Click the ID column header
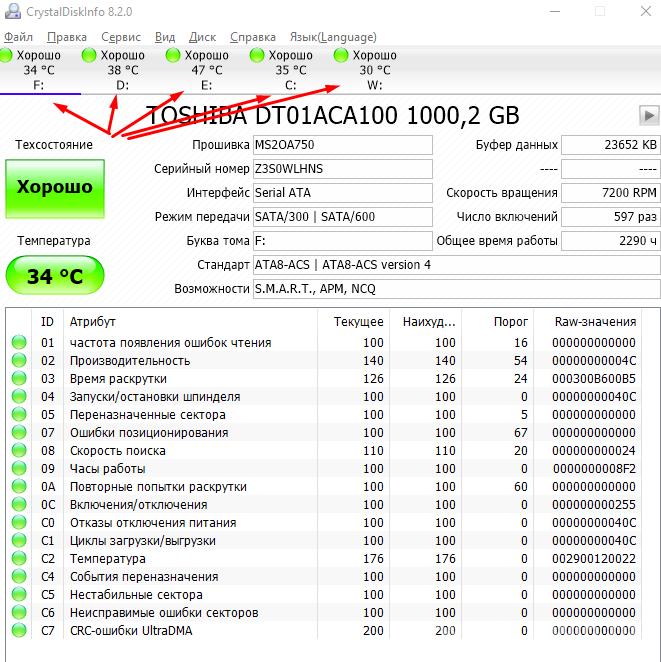 pyautogui.click(x=47, y=322)
